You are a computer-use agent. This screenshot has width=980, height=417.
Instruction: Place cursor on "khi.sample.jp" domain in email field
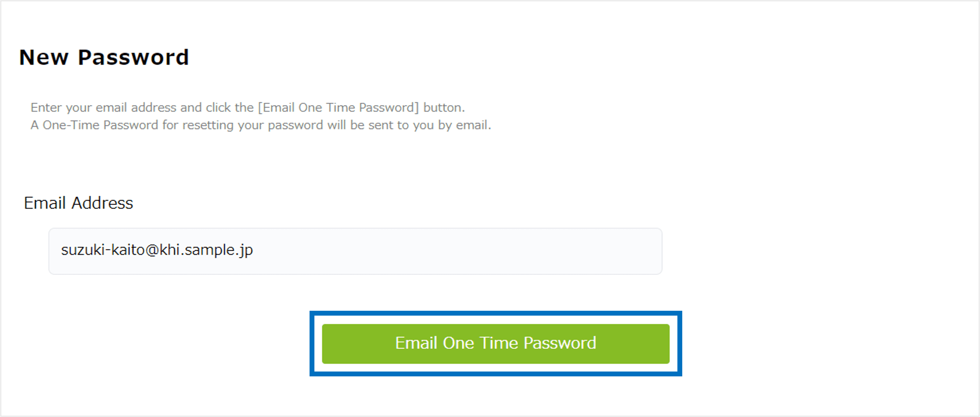(x=206, y=250)
